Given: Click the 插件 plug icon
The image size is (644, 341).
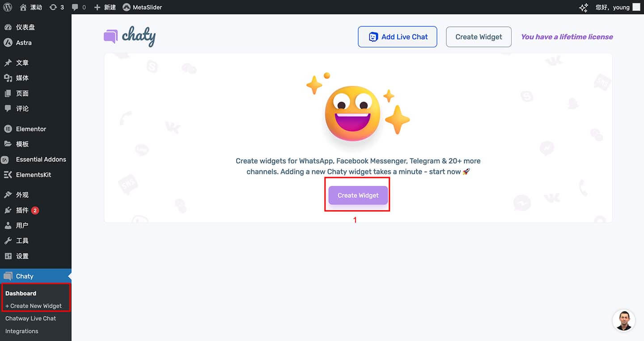Looking at the screenshot, I should point(8,210).
